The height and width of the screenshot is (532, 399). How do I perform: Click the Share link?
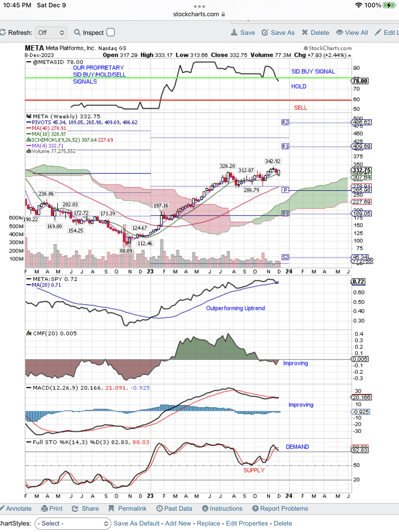tap(90, 508)
